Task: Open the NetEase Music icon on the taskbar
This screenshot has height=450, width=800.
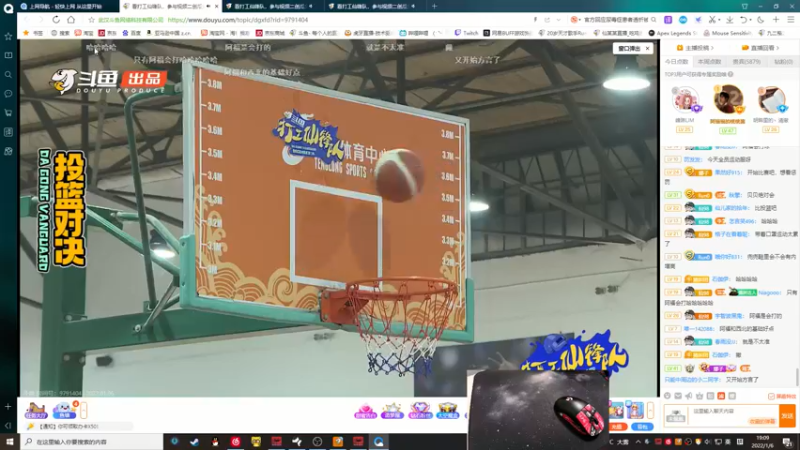Action: point(235,442)
